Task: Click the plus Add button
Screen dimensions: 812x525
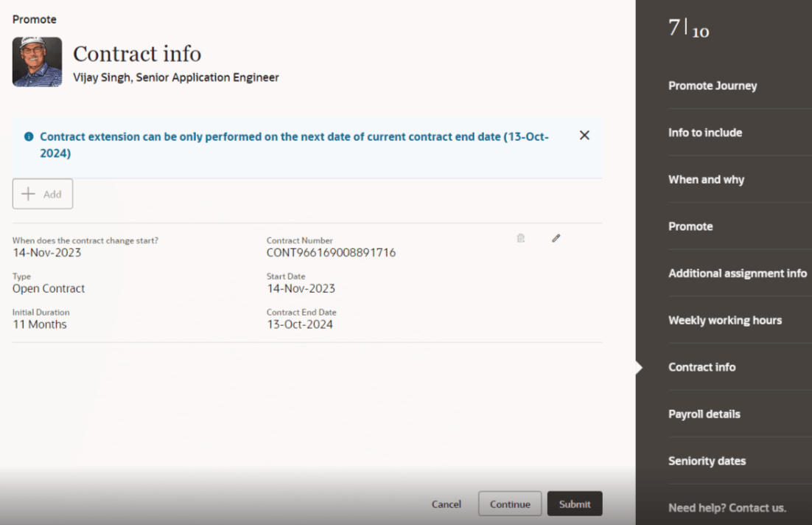Action: pos(43,194)
